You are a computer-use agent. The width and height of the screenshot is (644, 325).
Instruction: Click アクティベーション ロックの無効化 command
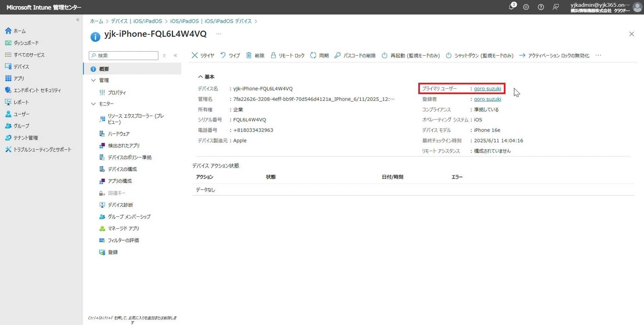pos(554,55)
